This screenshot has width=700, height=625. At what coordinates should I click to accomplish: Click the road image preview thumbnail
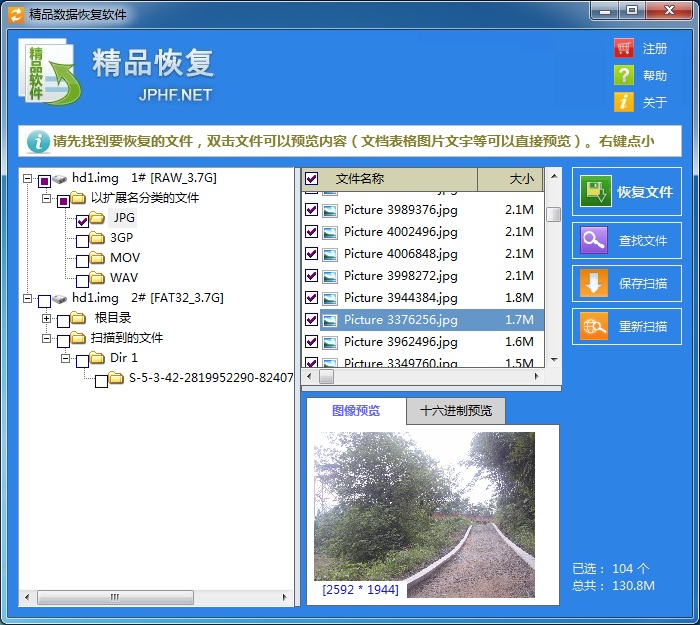pyautogui.click(x=424, y=515)
